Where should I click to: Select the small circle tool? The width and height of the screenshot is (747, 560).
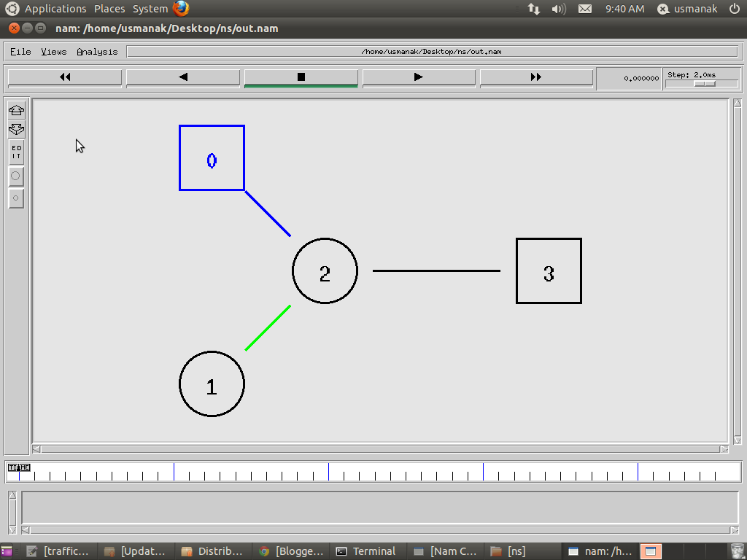[x=15, y=198]
